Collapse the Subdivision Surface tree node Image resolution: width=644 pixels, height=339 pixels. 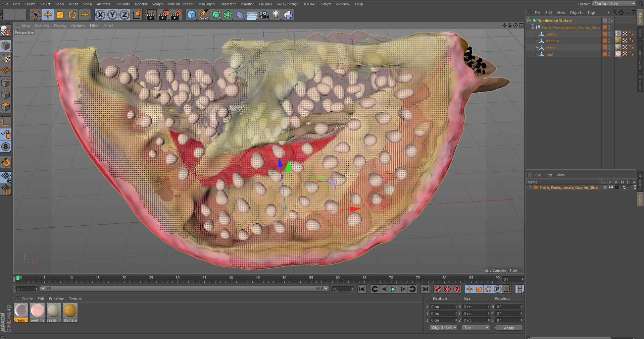(x=529, y=20)
